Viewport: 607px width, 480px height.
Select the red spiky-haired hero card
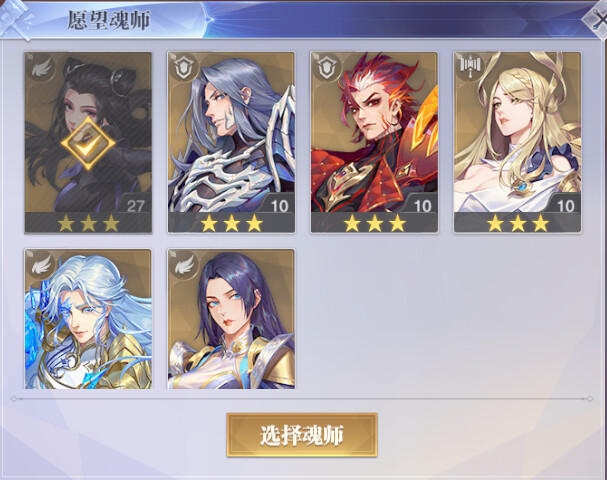[x=374, y=142]
